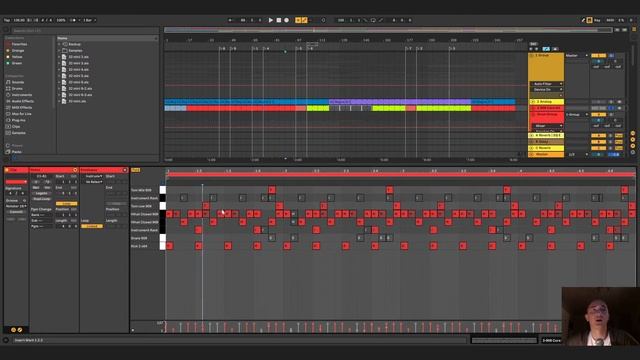This screenshot has height=360, width=640.
Task: Start playback with the Play button
Action: tap(270, 20)
